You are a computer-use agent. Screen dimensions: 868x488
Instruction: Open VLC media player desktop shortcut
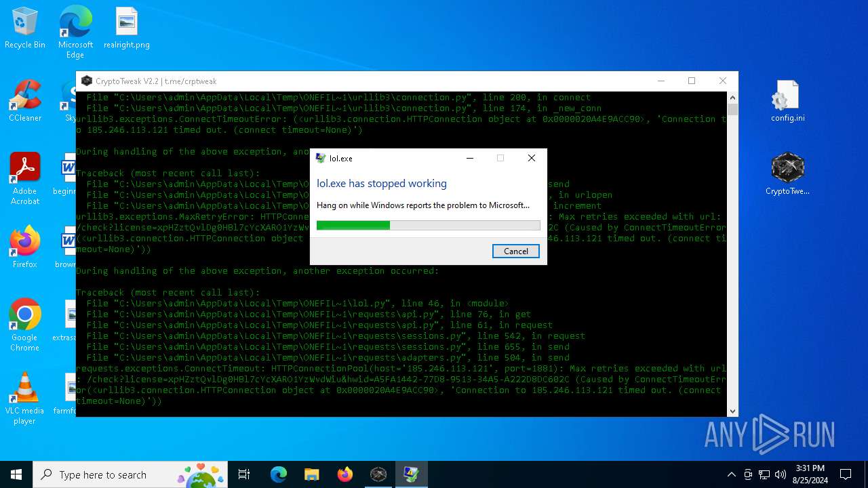25,399
